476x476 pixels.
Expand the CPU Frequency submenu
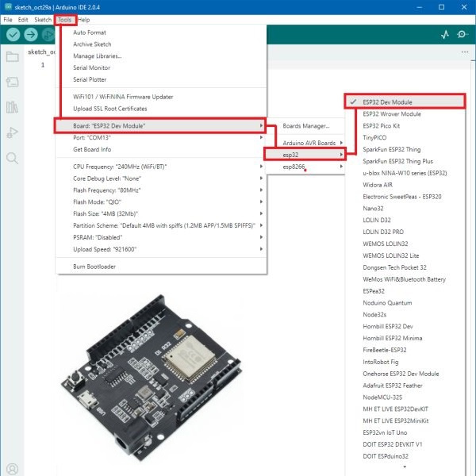[159, 167]
